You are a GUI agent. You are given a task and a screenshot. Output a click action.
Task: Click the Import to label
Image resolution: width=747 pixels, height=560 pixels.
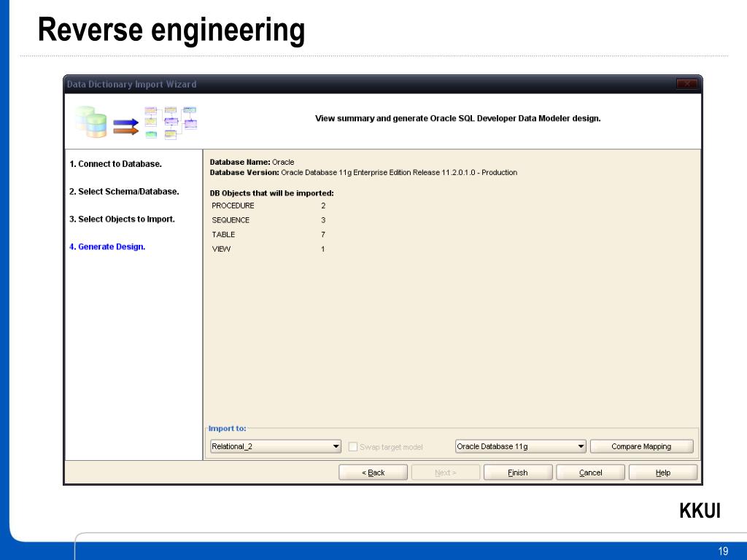(x=228, y=428)
